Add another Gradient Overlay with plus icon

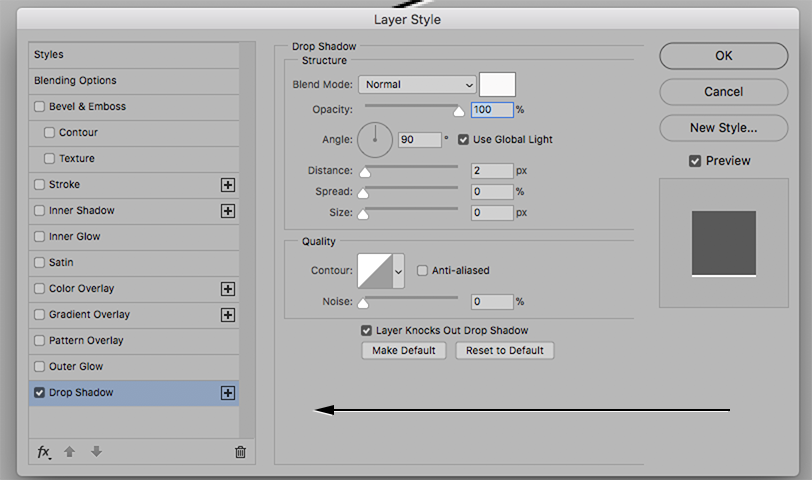coord(228,315)
